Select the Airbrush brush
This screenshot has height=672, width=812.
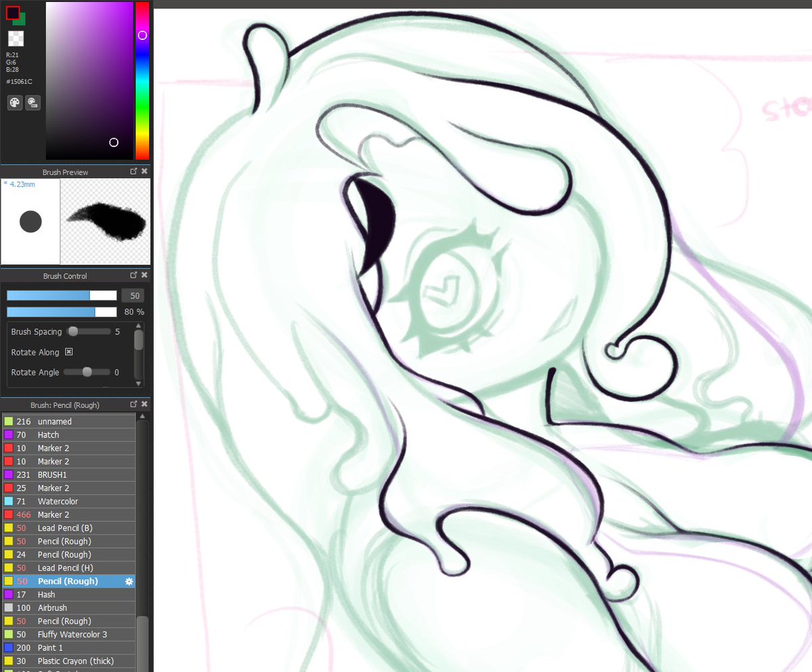click(x=69, y=608)
